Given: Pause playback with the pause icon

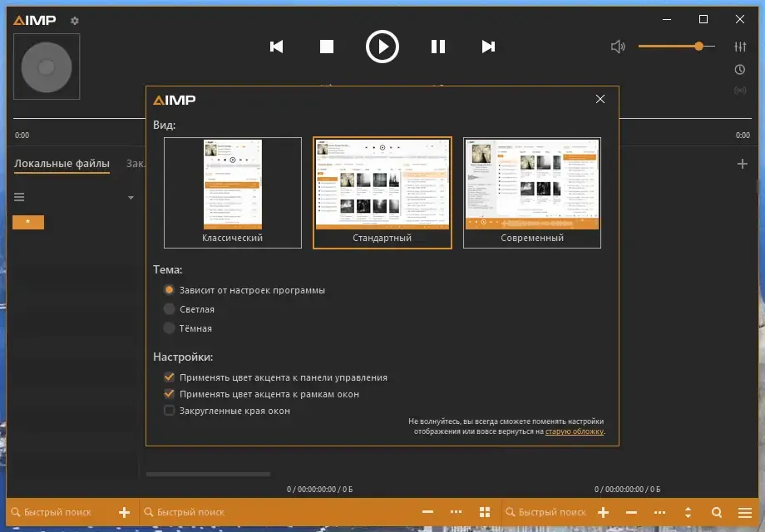Looking at the screenshot, I should (x=438, y=47).
